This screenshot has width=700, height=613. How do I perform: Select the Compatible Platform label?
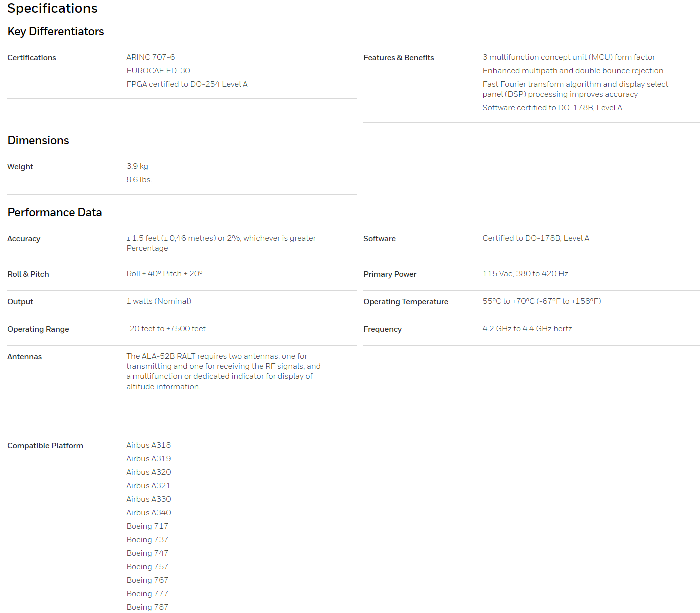tap(45, 446)
